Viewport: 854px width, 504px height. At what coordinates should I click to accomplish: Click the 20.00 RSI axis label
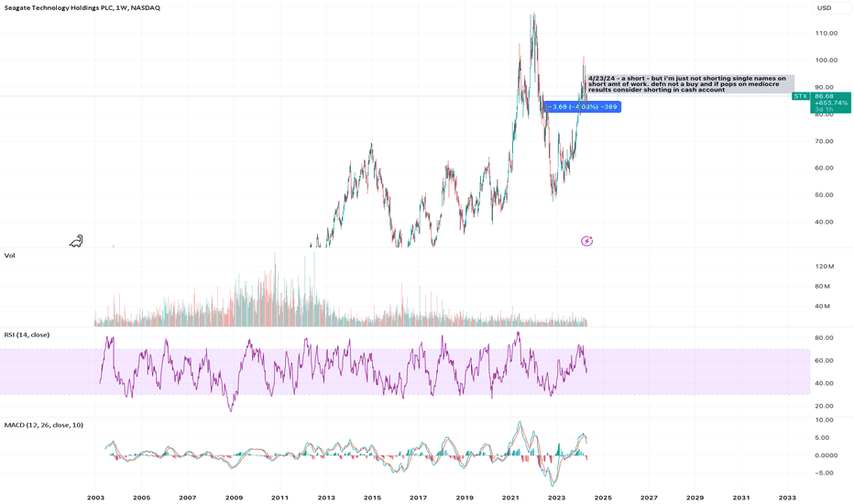tap(824, 406)
